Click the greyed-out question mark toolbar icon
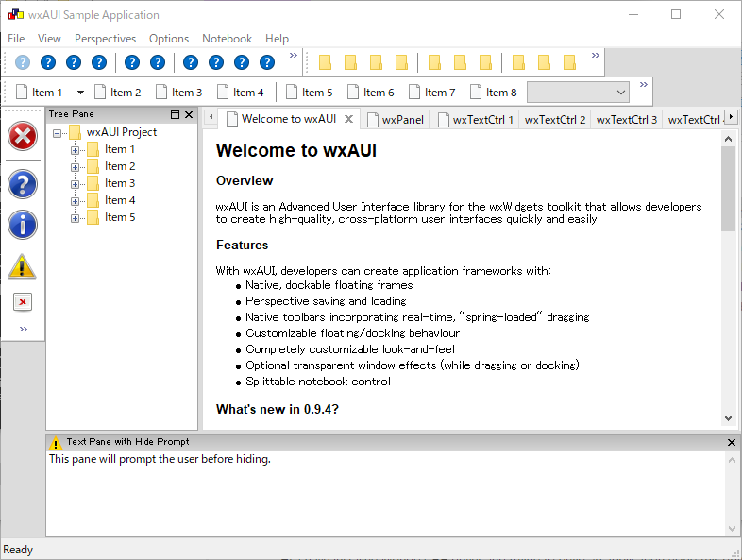The image size is (742, 560). (23, 62)
